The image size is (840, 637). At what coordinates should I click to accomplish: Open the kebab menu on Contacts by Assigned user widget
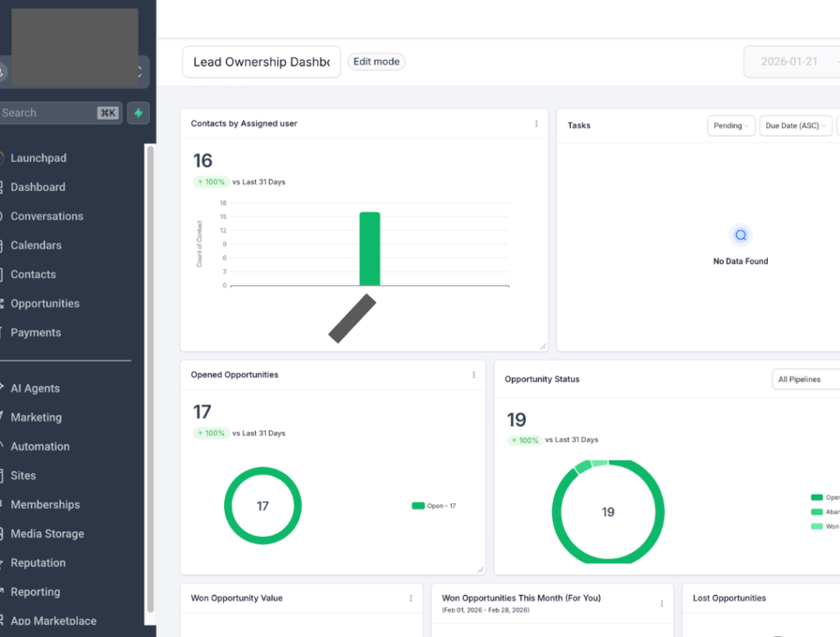pyautogui.click(x=536, y=123)
